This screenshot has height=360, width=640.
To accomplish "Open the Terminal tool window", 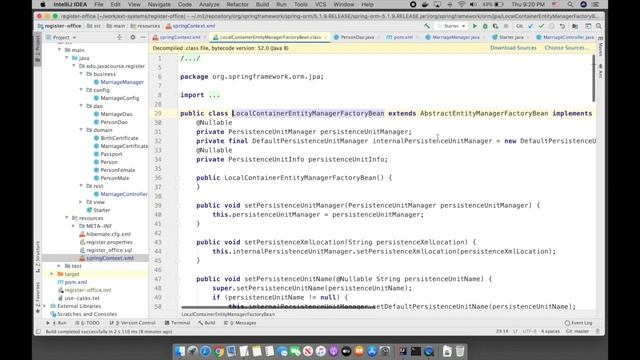I will (178, 323).
